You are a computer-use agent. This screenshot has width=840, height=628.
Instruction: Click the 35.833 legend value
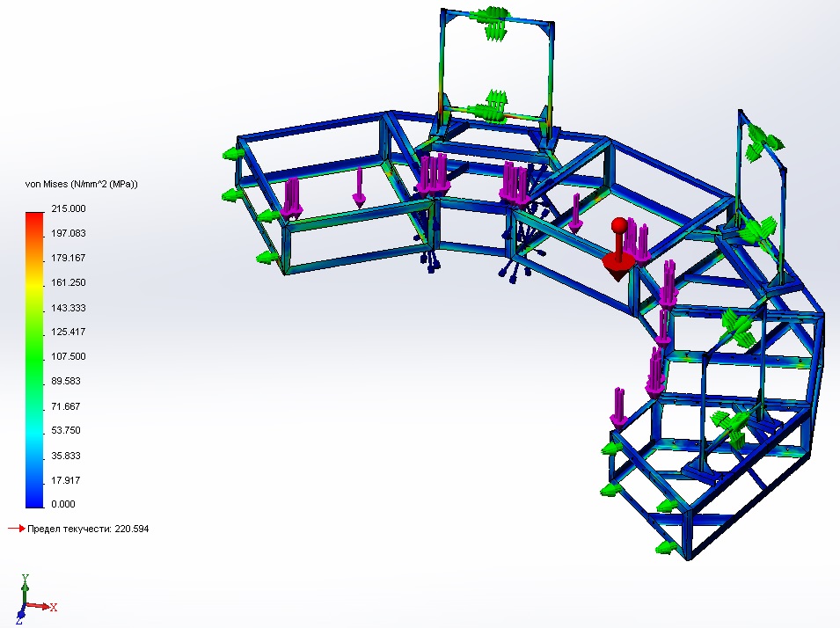pyautogui.click(x=65, y=456)
